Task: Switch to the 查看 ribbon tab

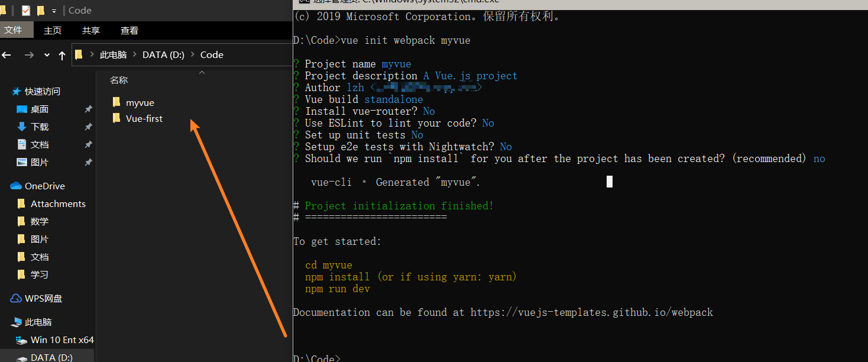Action: coord(129,30)
